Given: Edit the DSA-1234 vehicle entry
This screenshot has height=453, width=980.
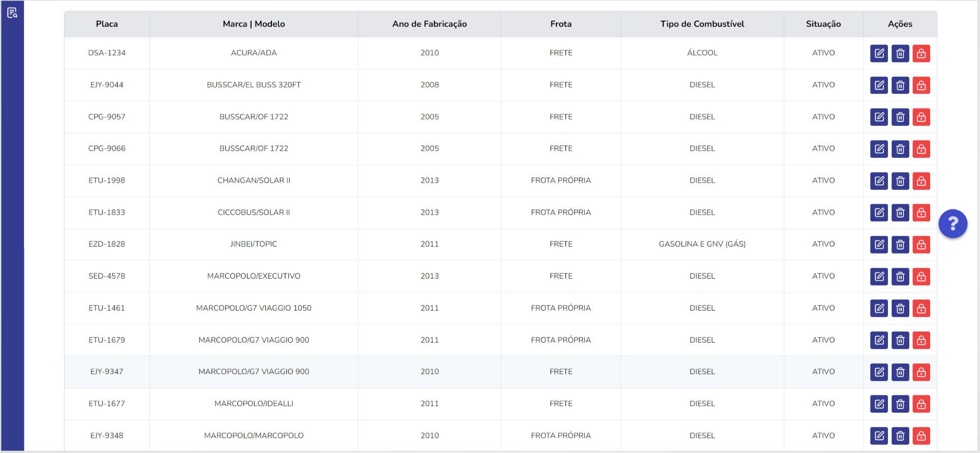Looking at the screenshot, I should [879, 53].
